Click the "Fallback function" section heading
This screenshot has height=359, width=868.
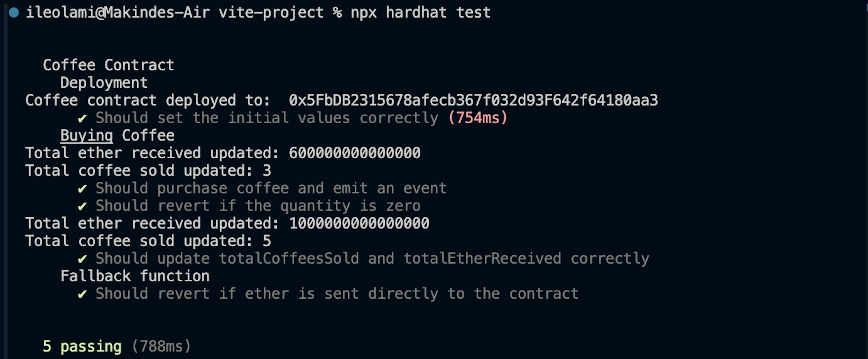point(135,276)
